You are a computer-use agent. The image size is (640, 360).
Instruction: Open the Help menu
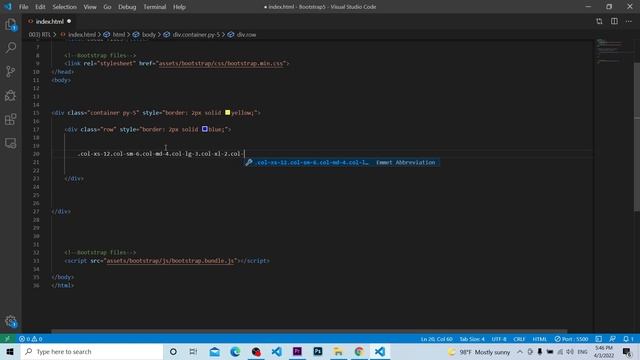pyautogui.click(x=179, y=7)
